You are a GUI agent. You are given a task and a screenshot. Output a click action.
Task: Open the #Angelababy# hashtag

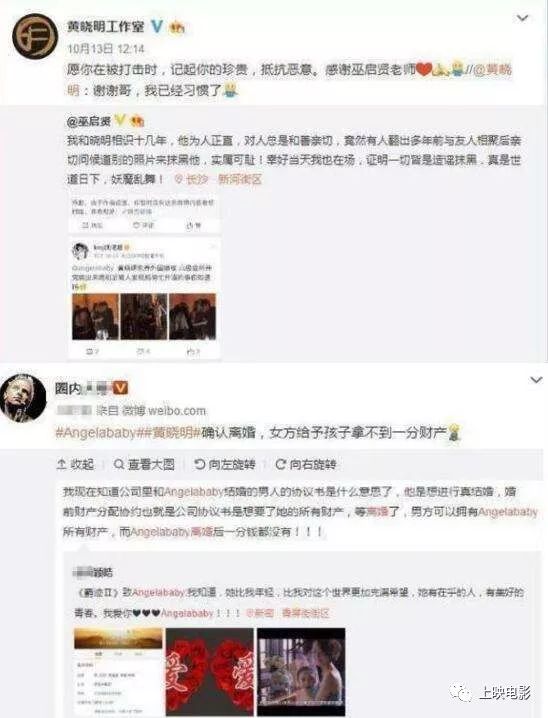click(x=96, y=432)
